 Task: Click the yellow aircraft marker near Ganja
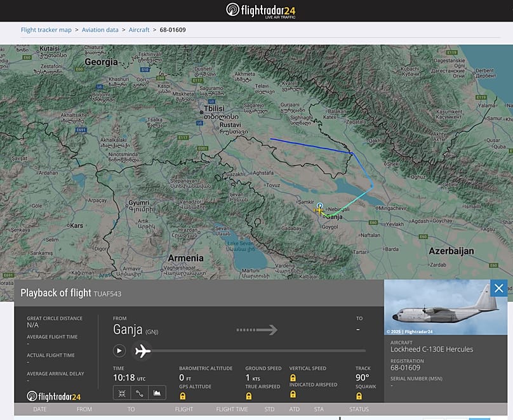pyautogui.click(x=320, y=209)
